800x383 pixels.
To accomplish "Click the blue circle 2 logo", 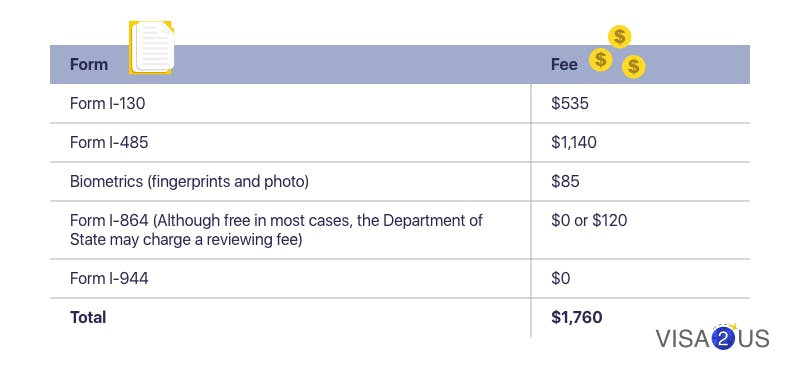I will point(722,338).
